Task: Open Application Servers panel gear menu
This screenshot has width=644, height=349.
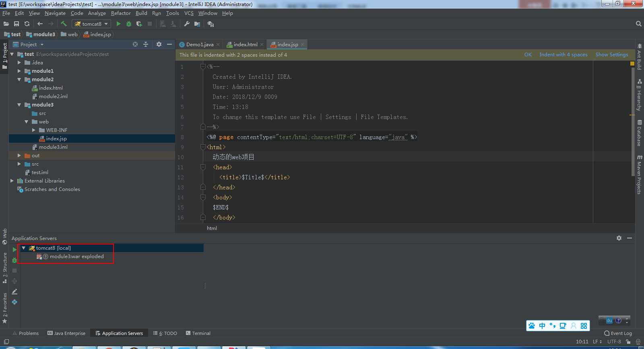Action: (619, 238)
